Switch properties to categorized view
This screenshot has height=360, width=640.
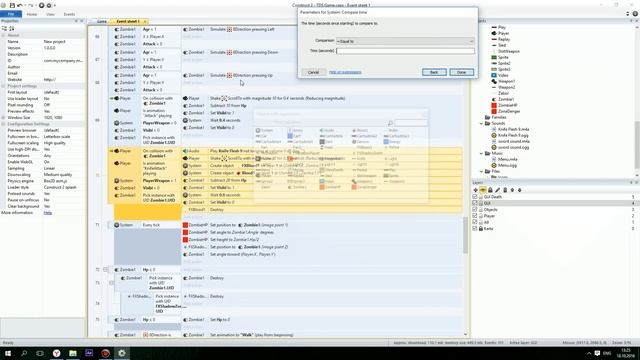4,28
